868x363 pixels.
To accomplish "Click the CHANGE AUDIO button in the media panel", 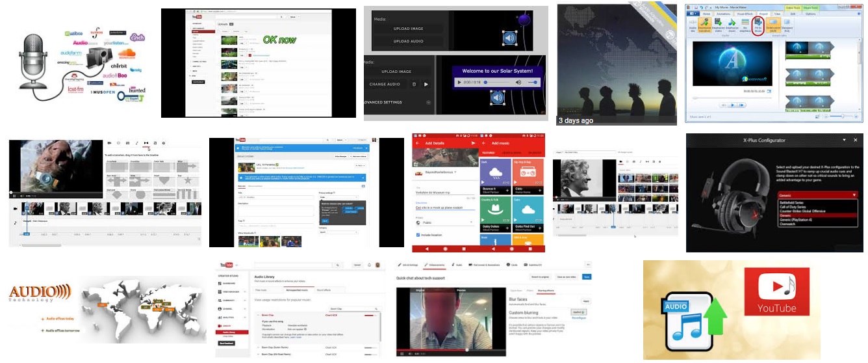I will 385,84.
